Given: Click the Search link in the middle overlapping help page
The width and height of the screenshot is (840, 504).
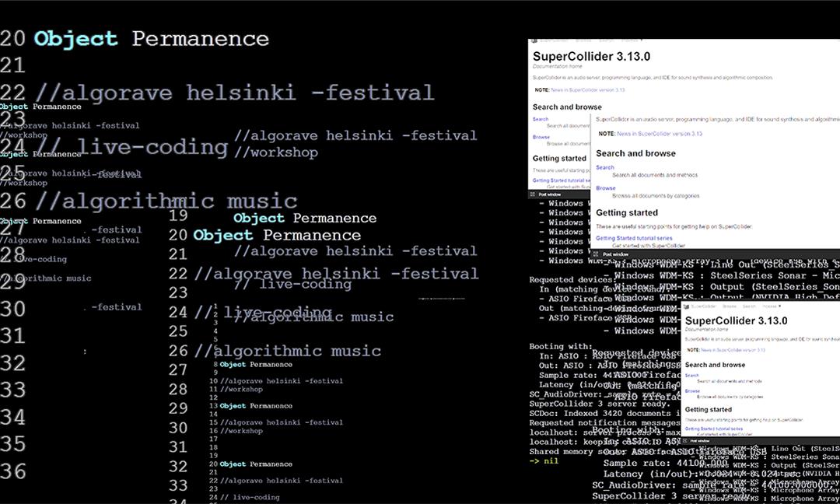Looking at the screenshot, I should [604, 167].
